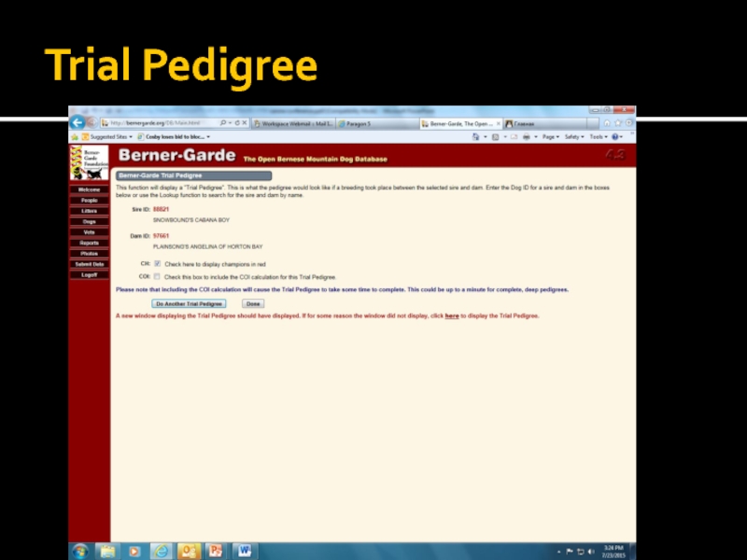Open the Photos sidebar menu item
Image resolution: width=747 pixels, height=560 pixels.
89,254
